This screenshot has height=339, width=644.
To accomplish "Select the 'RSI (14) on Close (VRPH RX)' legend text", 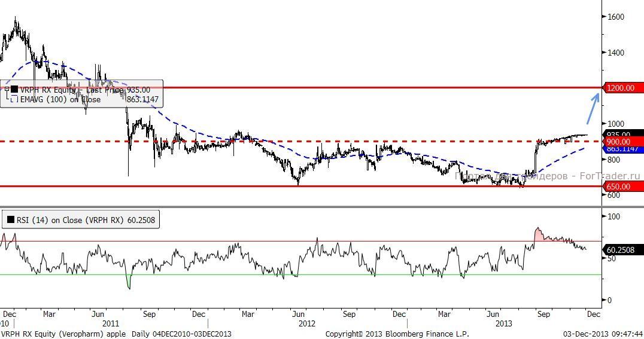I will point(71,221).
